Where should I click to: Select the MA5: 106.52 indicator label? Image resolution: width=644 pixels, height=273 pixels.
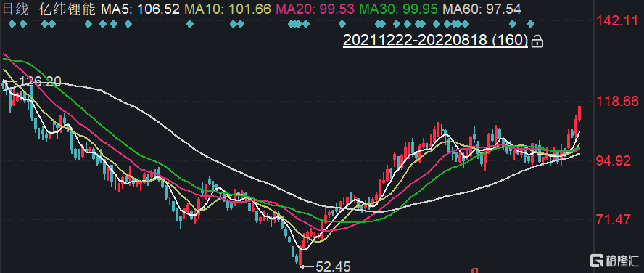pyautogui.click(x=141, y=9)
